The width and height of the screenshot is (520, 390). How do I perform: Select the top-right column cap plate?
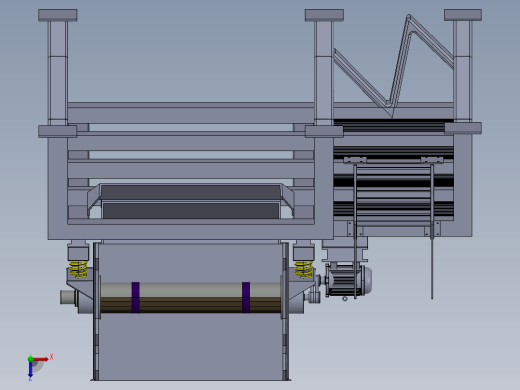click(x=463, y=15)
